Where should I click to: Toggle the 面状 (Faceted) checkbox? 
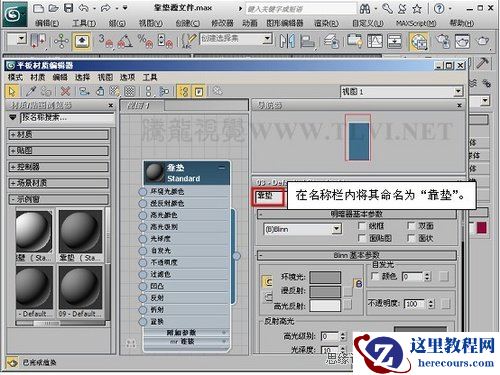[411, 238]
